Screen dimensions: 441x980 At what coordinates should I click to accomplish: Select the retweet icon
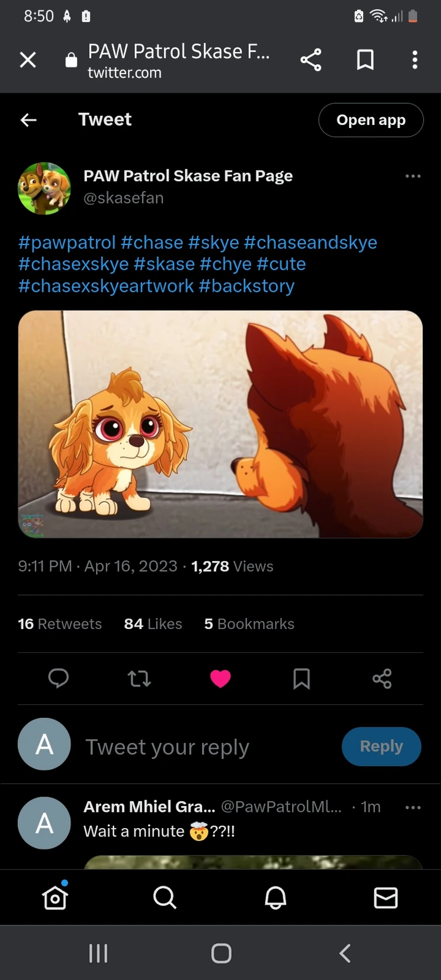[x=139, y=679]
